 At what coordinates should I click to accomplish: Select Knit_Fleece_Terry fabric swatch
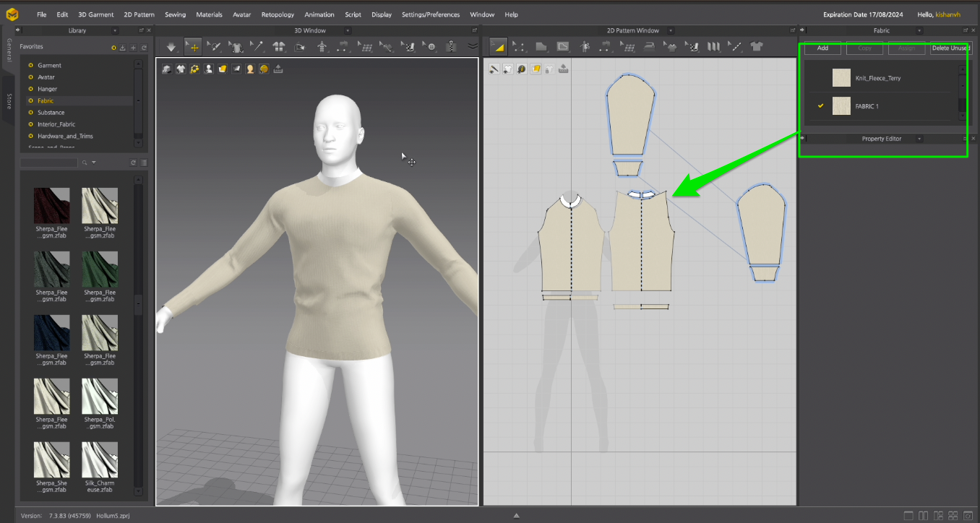click(x=841, y=78)
